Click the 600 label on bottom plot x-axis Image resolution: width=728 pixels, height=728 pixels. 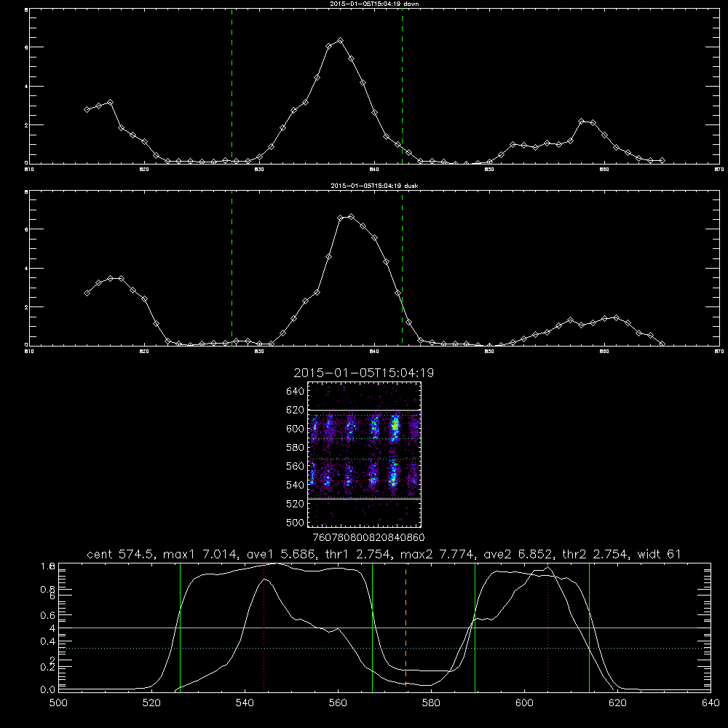point(524,703)
